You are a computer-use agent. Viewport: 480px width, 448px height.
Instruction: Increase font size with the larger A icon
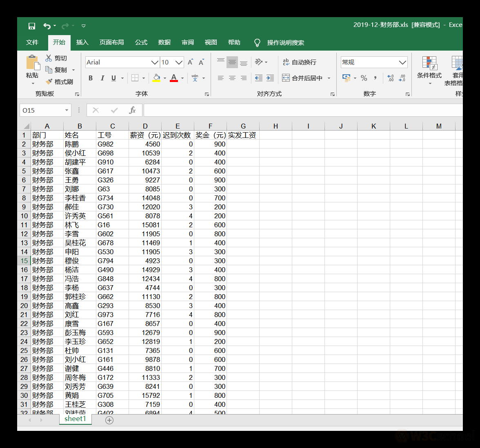click(190, 62)
